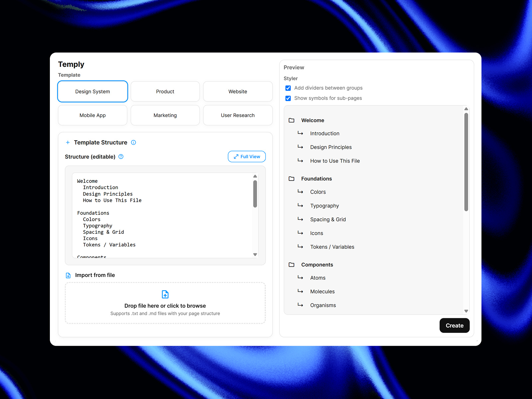
Task: Click the structure editor scrollbar thumb
Action: coord(255,194)
